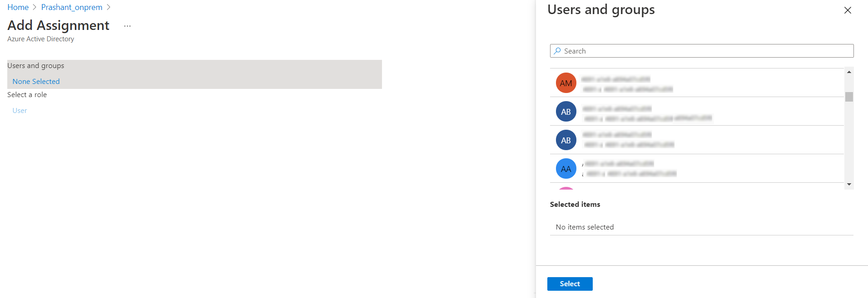Click the orange AM user avatar
Image resolution: width=868 pixels, height=298 pixels.
coord(566,83)
